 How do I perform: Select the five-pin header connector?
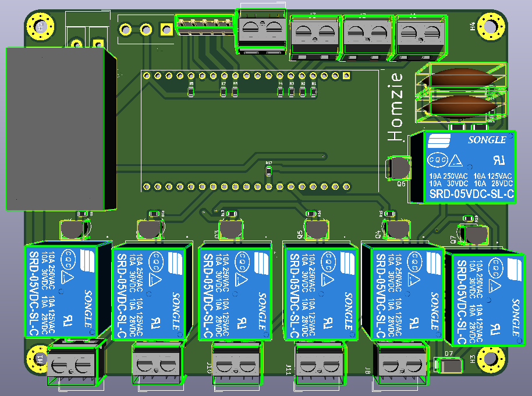coord(204,25)
